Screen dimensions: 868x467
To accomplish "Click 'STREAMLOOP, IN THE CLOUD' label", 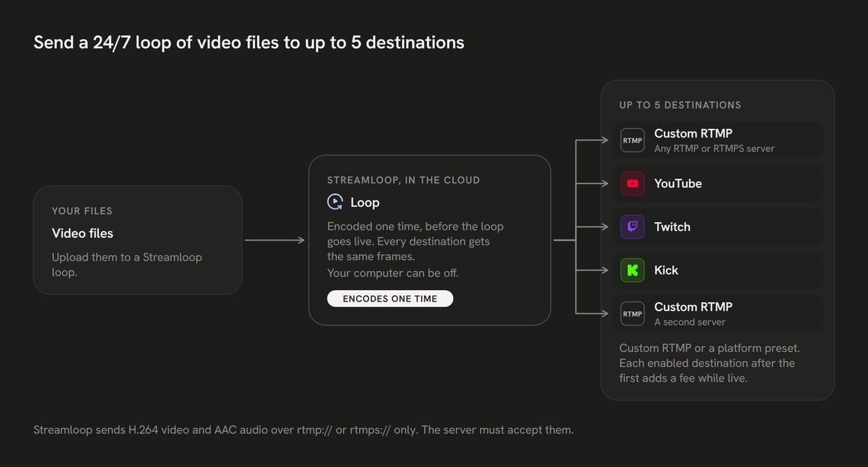I will pyautogui.click(x=403, y=180).
